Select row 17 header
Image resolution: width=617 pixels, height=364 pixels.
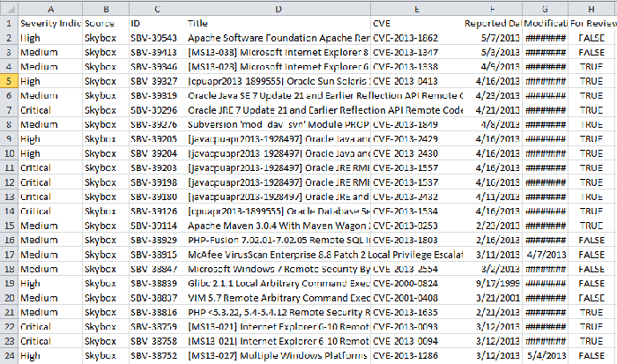pyautogui.click(x=9, y=255)
